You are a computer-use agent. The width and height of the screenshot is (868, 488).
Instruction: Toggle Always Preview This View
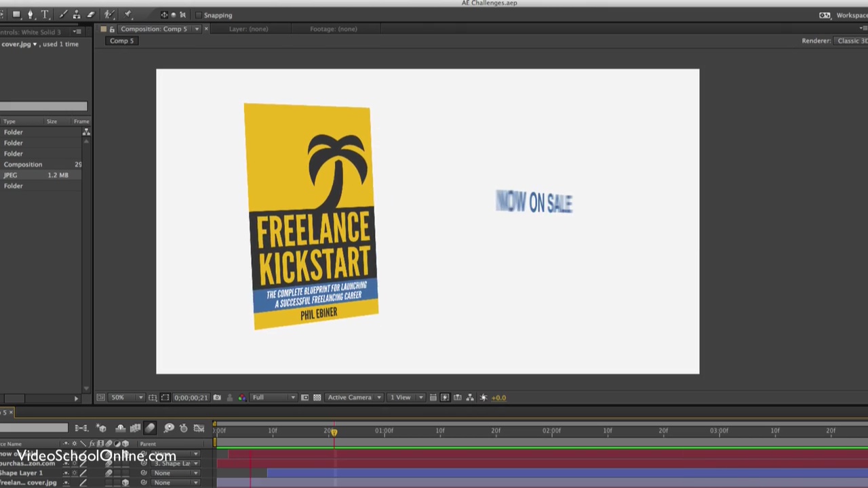pos(100,398)
